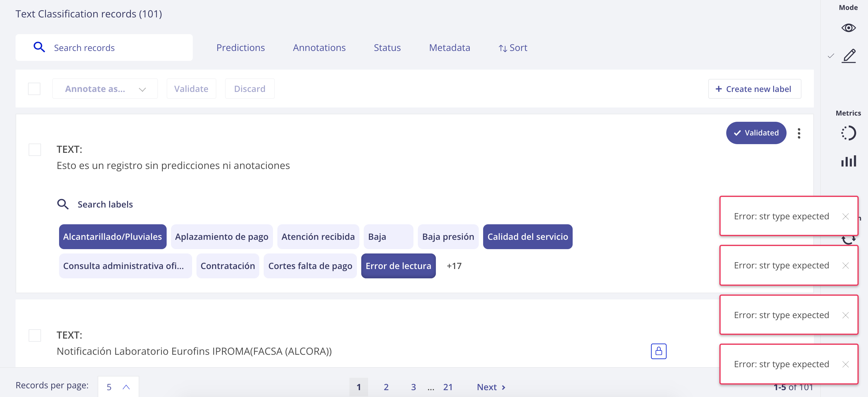
Task: Check the 'Esto es un registro' record checkbox
Action: tap(35, 149)
